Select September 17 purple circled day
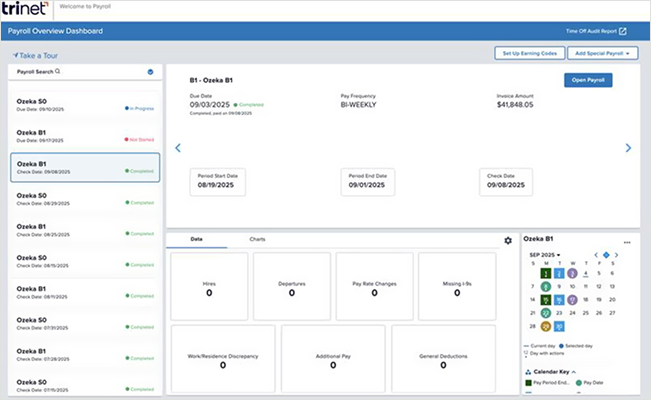The width and height of the screenshot is (651, 400). (573, 299)
